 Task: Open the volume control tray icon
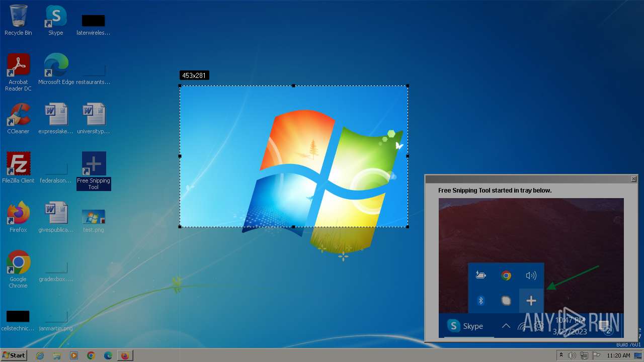[x=572, y=355]
